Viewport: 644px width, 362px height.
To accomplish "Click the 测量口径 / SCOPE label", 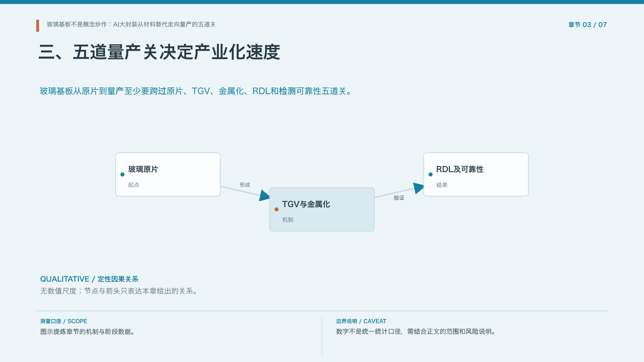I will [64, 321].
